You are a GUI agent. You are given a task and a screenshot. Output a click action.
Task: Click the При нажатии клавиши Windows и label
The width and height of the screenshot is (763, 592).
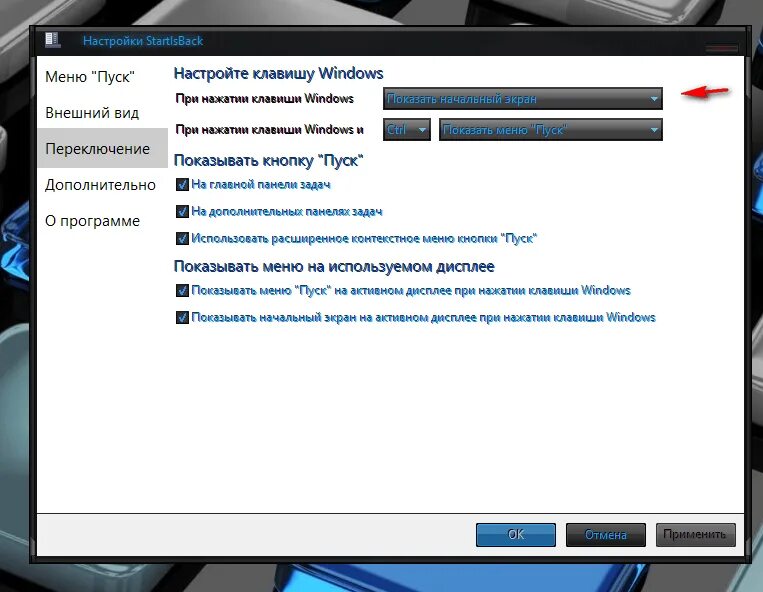tap(270, 130)
